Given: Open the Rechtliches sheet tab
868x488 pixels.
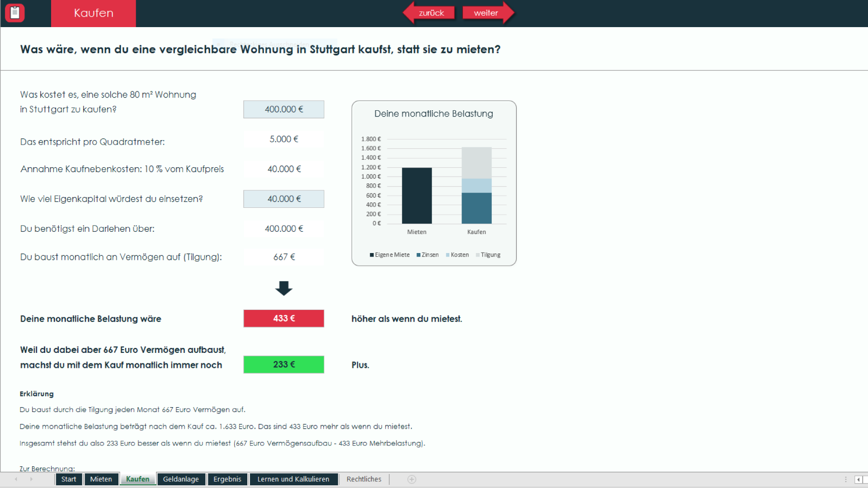Looking at the screenshot, I should pos(364,479).
